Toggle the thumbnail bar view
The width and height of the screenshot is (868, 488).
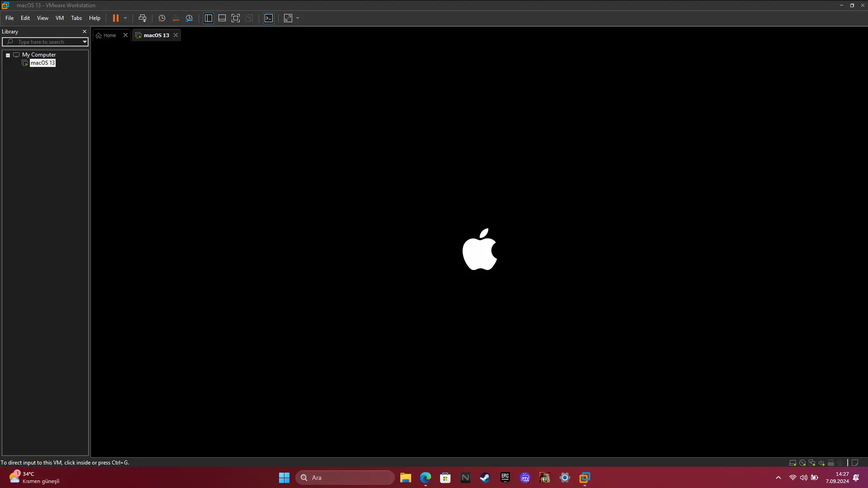pos(222,18)
